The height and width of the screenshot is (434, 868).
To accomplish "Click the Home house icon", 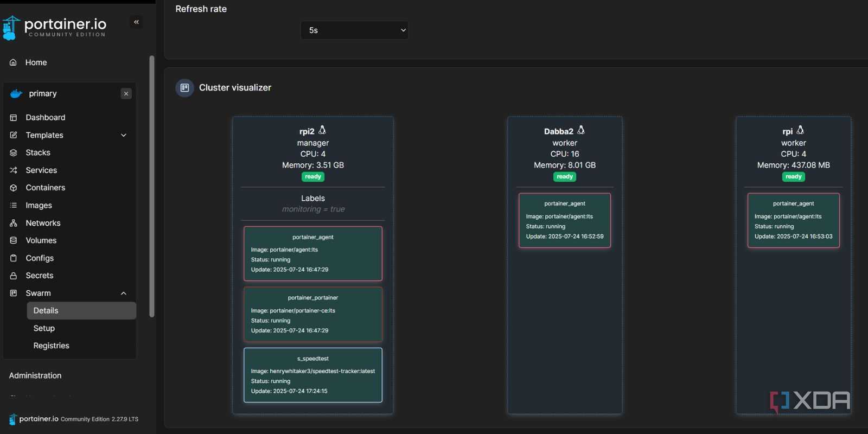I will (13, 62).
